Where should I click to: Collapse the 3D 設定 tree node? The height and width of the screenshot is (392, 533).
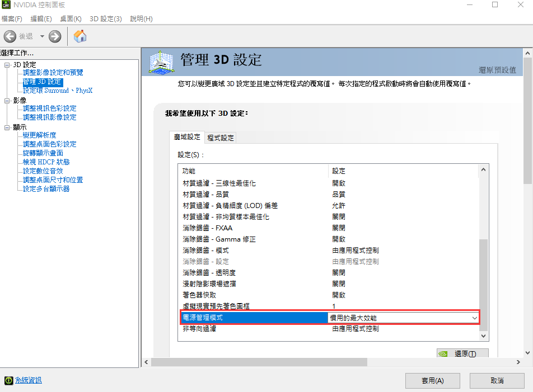pyautogui.click(x=7, y=64)
